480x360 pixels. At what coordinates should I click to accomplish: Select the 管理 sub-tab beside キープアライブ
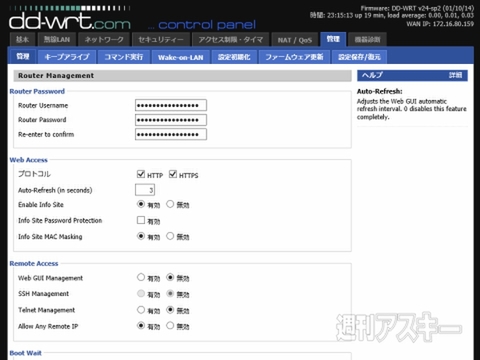click(23, 57)
